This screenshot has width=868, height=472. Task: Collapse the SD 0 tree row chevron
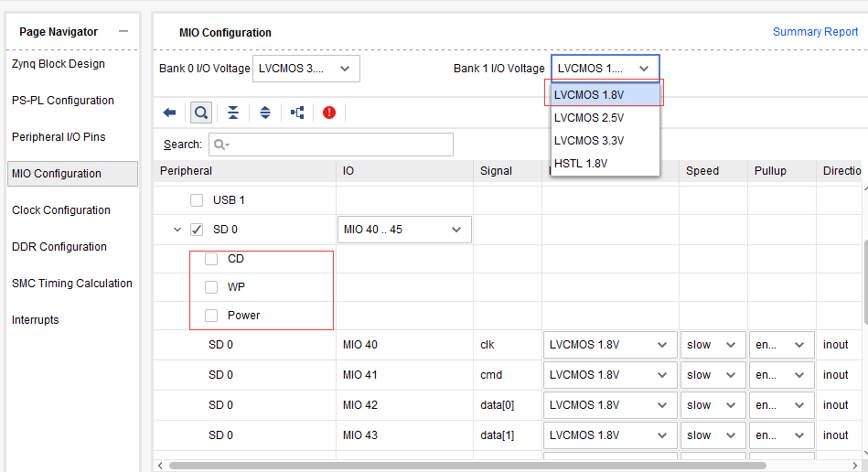[x=177, y=230]
